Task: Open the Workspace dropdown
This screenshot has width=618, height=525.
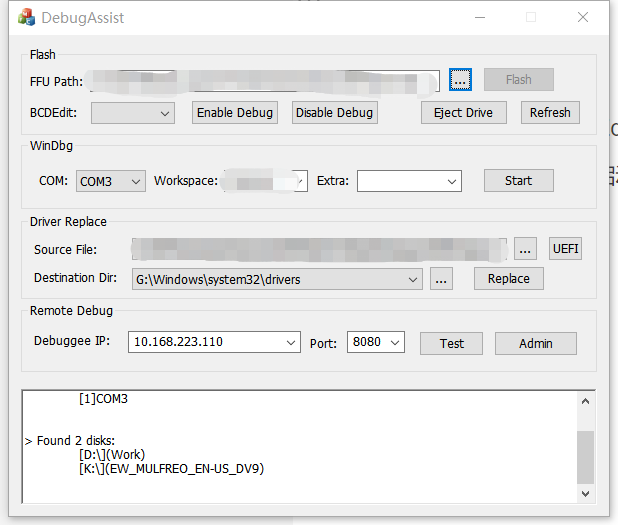Action: tap(266, 181)
